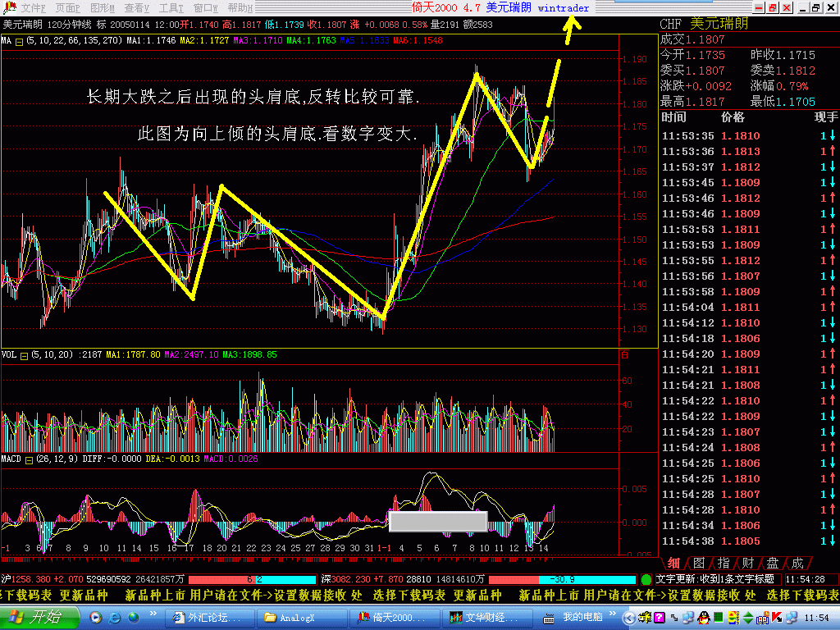
Task: Switch to the 财 finance tab
Action: pyautogui.click(x=748, y=563)
